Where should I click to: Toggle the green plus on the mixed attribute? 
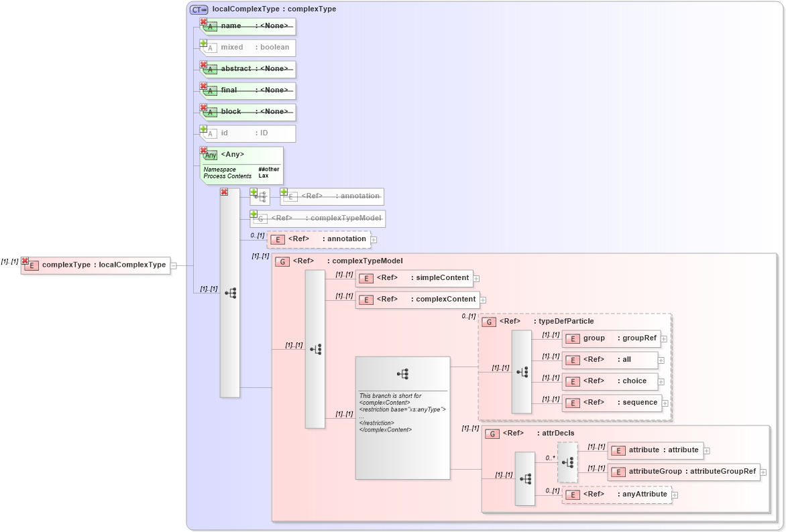pos(202,44)
